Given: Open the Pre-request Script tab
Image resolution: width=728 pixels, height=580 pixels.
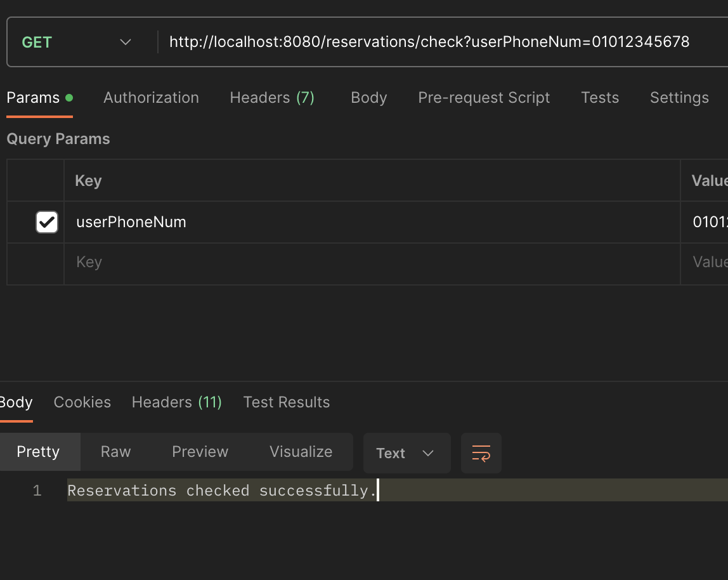Looking at the screenshot, I should [483, 97].
